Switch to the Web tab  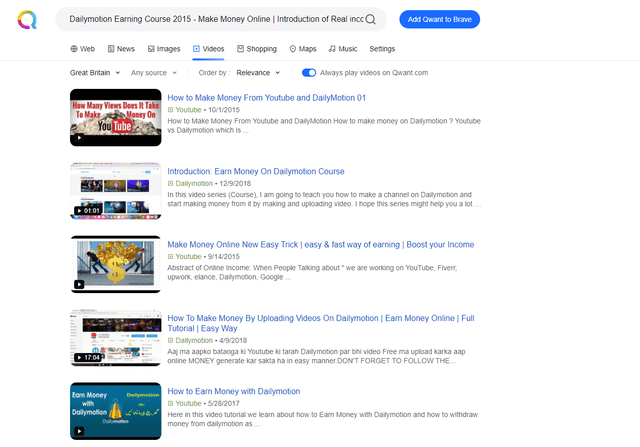point(82,49)
